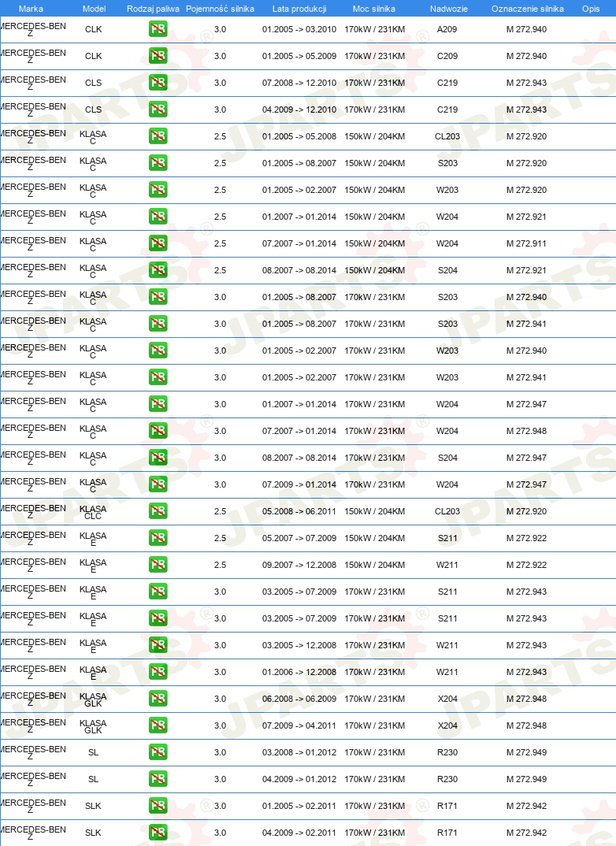The height and width of the screenshot is (846, 616).
Task: Select the date 07.2007 -> 01.2014 in M 272.911 row
Action: point(299,243)
